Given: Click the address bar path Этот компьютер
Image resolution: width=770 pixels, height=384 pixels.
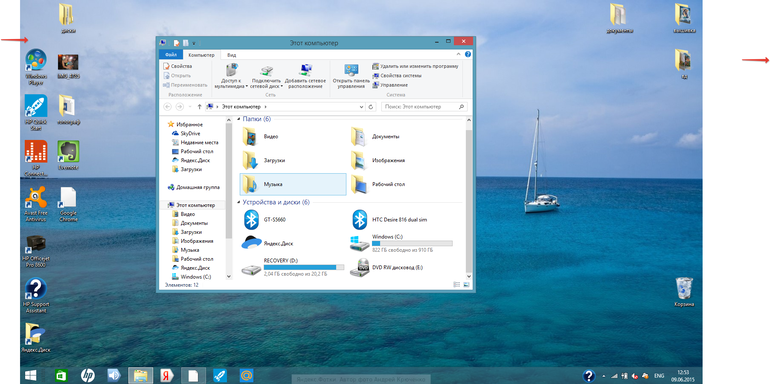Looking at the screenshot, I should [242, 107].
